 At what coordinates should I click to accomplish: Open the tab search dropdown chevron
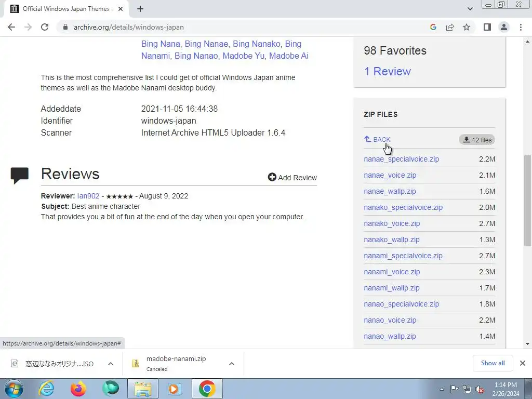(470, 9)
